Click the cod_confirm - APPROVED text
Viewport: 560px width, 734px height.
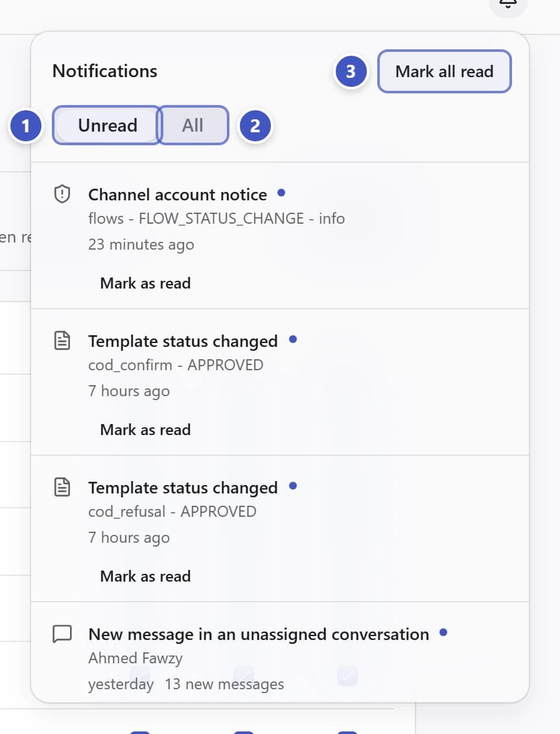(x=176, y=365)
